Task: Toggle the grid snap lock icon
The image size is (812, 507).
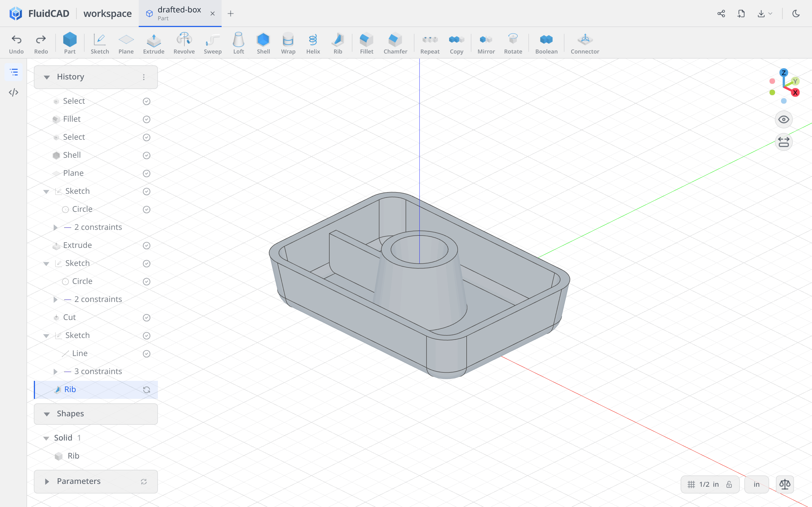Action: click(729, 484)
